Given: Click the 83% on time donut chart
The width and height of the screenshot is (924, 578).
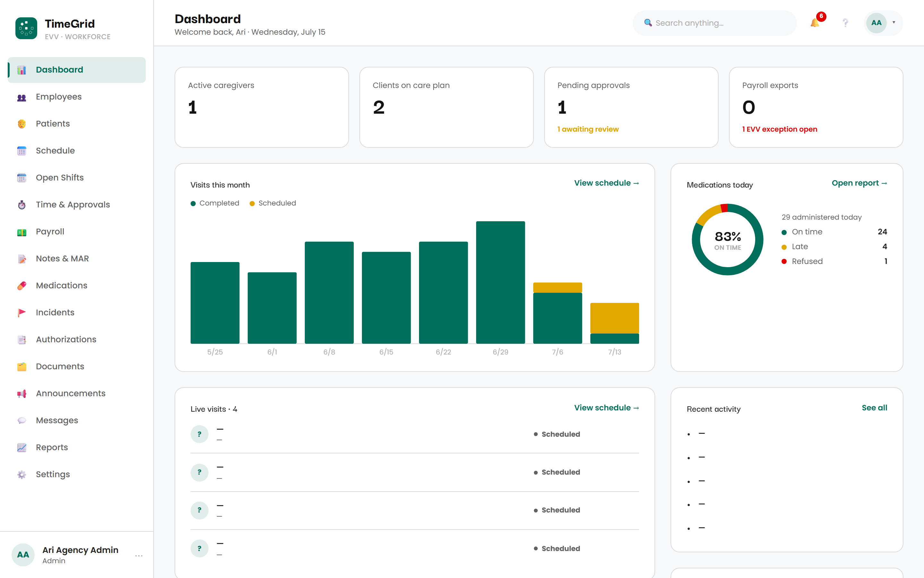Looking at the screenshot, I should [x=727, y=240].
